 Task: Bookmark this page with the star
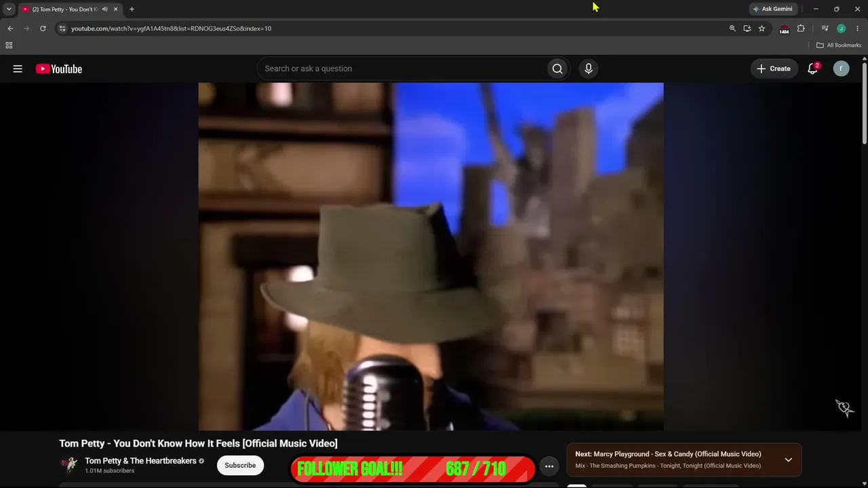point(762,28)
